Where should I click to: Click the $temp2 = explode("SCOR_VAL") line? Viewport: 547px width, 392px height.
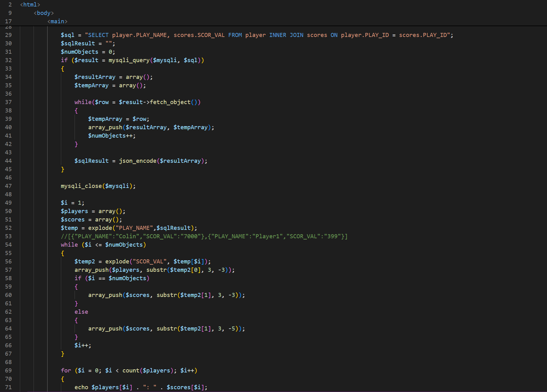click(x=143, y=262)
